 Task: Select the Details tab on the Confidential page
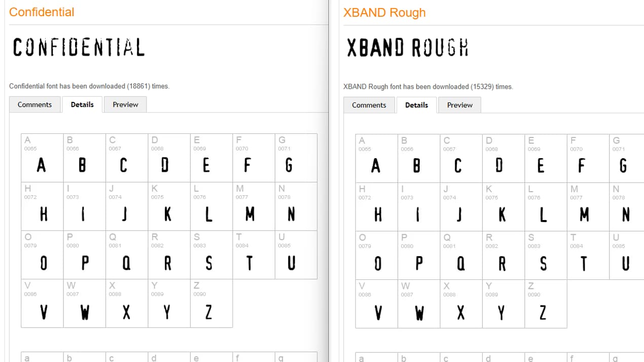82,104
